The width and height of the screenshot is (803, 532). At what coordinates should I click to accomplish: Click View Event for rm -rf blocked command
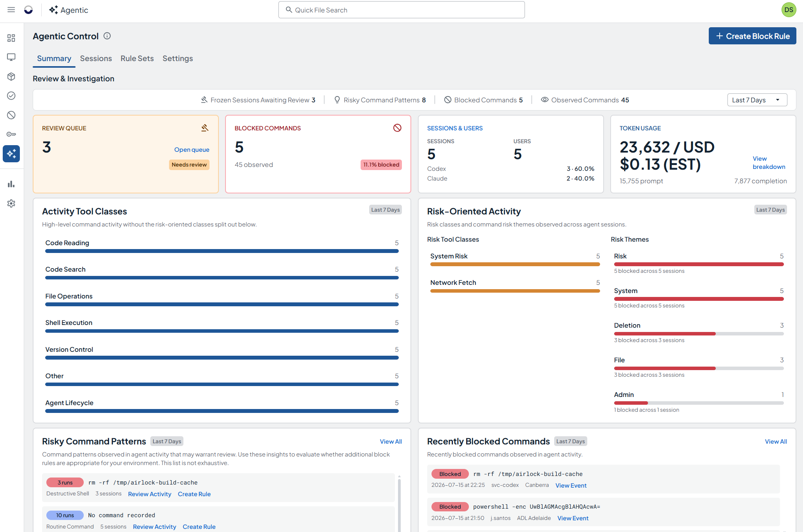tap(571, 485)
